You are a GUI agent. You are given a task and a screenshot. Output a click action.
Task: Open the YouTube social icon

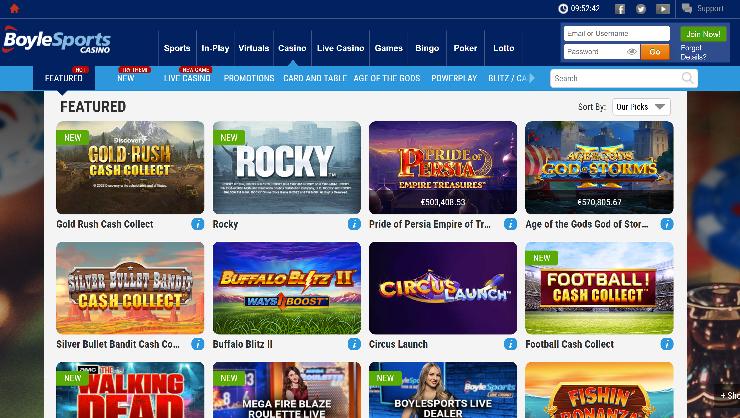tap(663, 8)
